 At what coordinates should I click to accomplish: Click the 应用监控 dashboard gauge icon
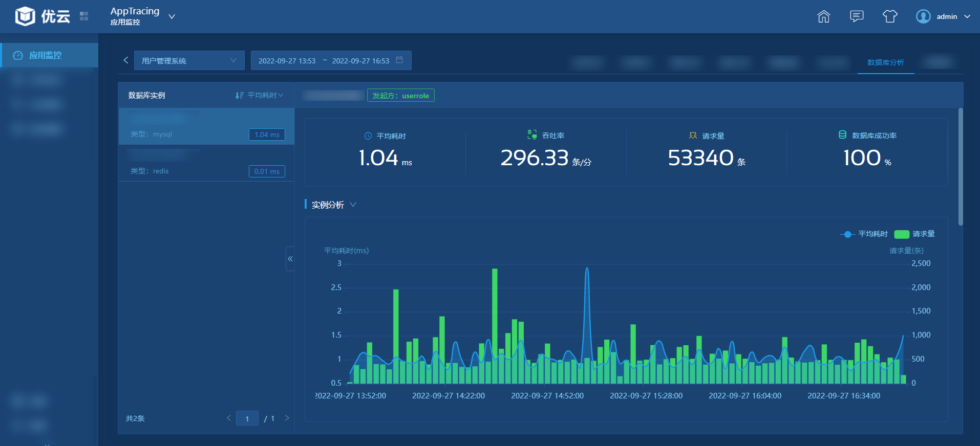point(18,55)
